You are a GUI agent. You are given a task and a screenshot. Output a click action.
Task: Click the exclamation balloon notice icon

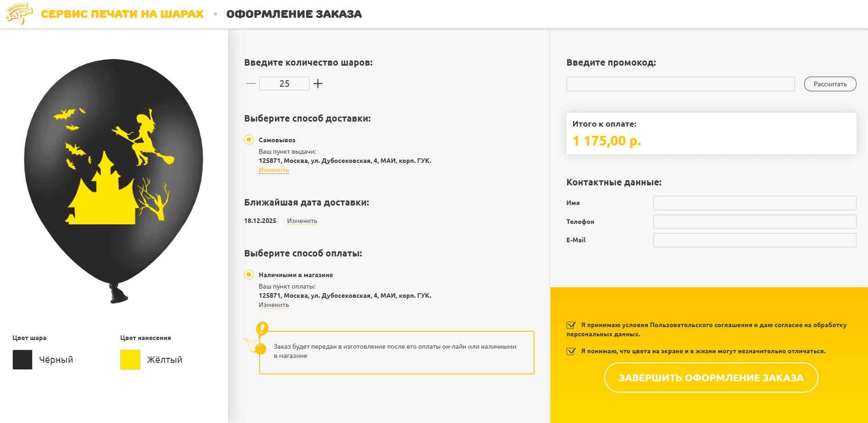261,339
